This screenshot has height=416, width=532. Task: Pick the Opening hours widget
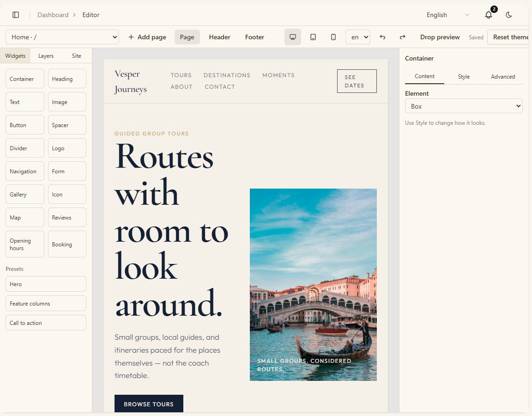pyautogui.click(x=25, y=244)
